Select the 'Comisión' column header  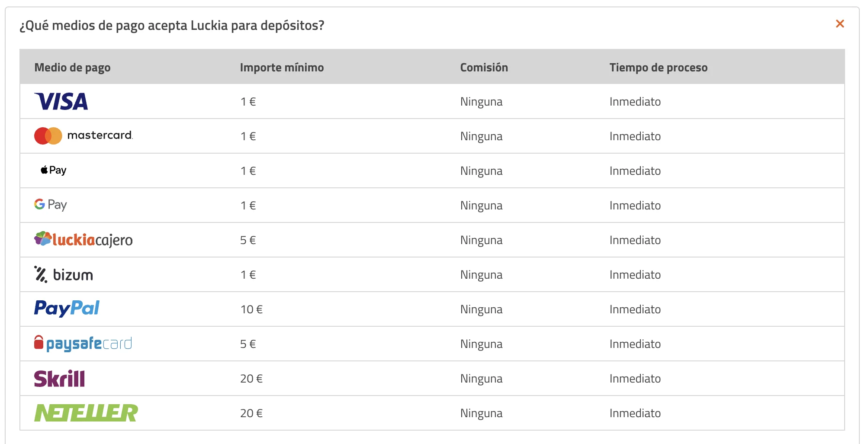point(484,68)
